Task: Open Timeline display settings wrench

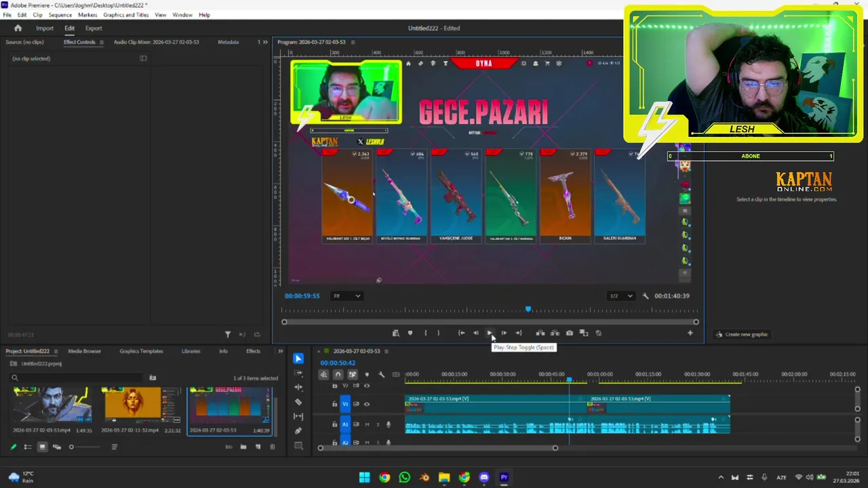Action: coord(381,374)
